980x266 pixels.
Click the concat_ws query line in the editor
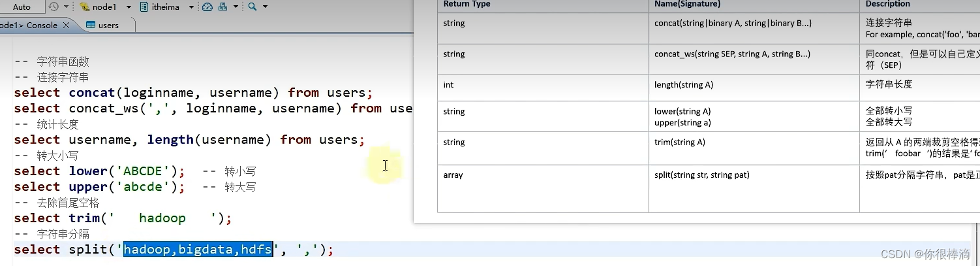coord(213,108)
